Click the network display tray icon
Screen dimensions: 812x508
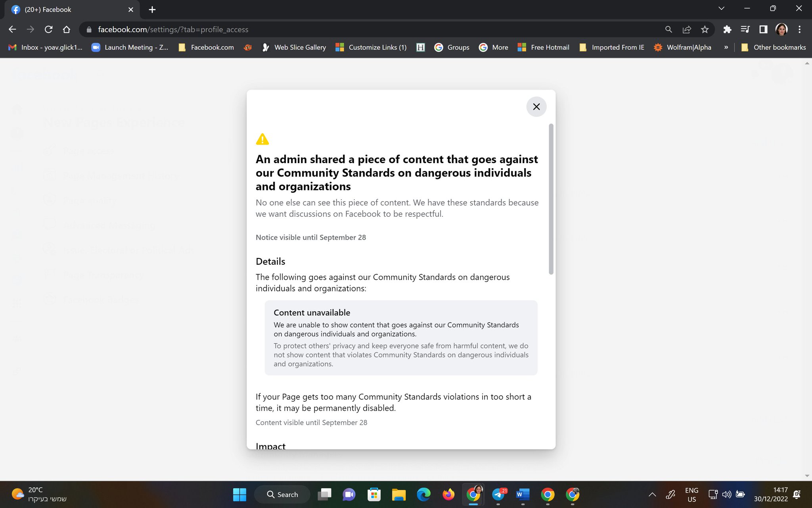point(713,495)
